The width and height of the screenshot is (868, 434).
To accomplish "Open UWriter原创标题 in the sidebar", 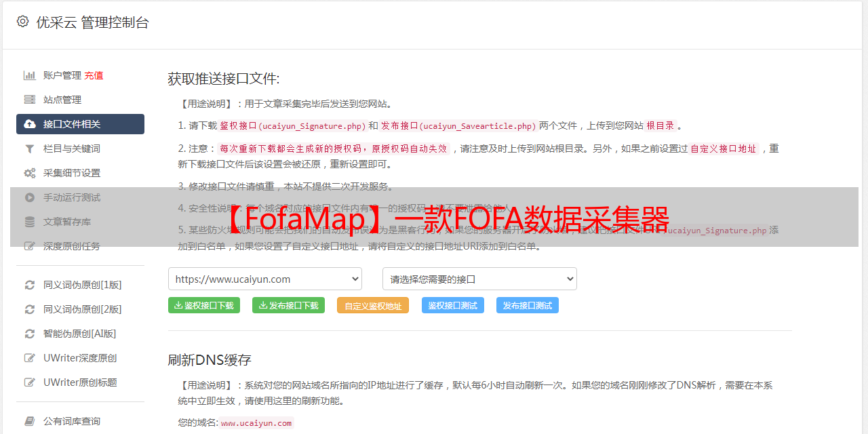I will tap(80, 382).
